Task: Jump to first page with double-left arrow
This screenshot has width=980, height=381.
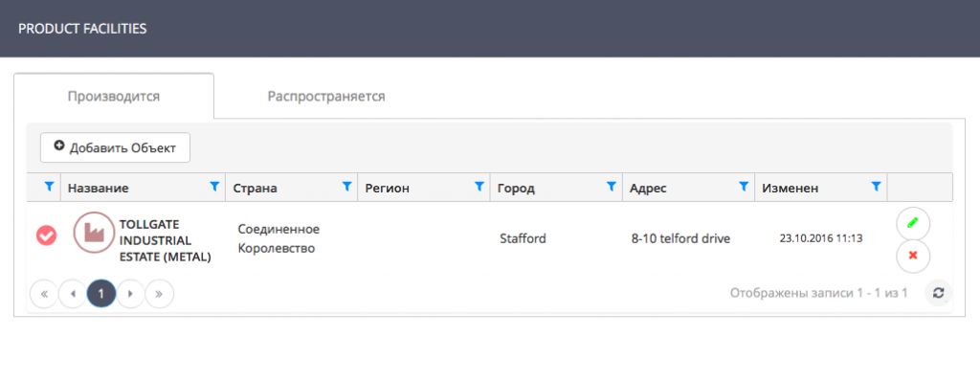Action: coord(44,294)
